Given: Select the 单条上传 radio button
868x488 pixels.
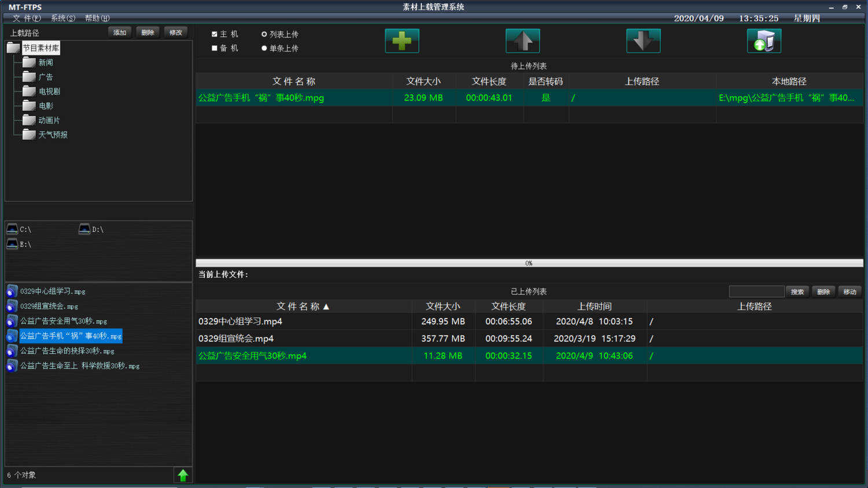Looking at the screenshot, I should click(264, 47).
